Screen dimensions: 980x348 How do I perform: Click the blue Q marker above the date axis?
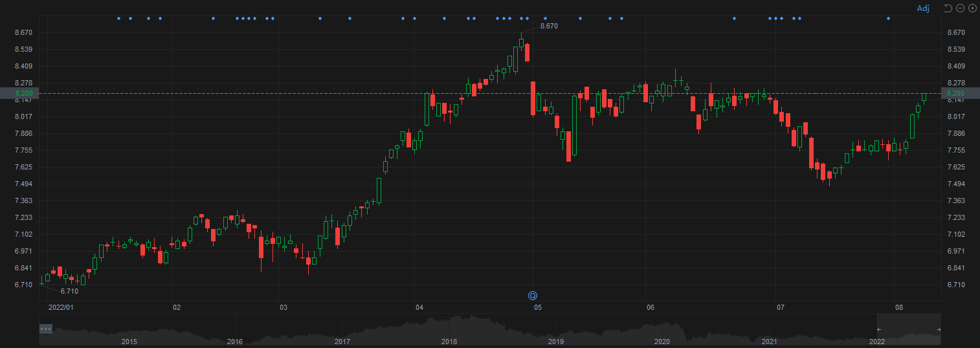(x=533, y=296)
